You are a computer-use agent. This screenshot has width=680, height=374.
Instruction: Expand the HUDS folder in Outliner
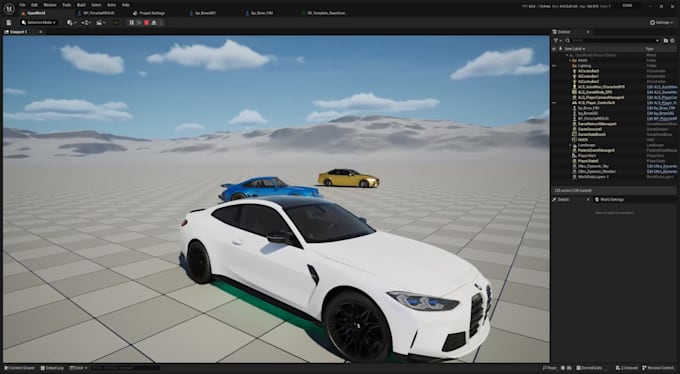click(x=570, y=60)
